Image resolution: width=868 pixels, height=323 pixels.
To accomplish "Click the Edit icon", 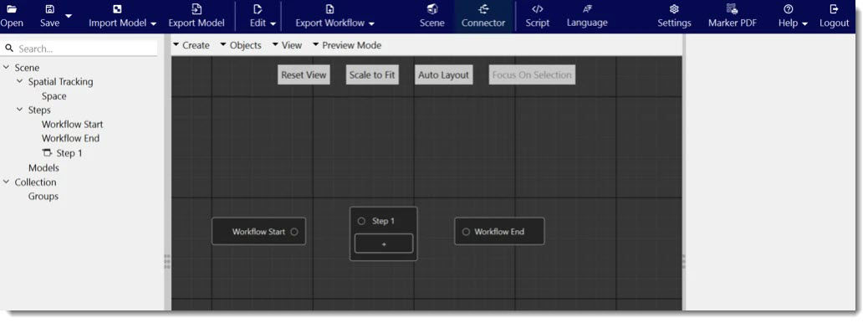I will (258, 9).
